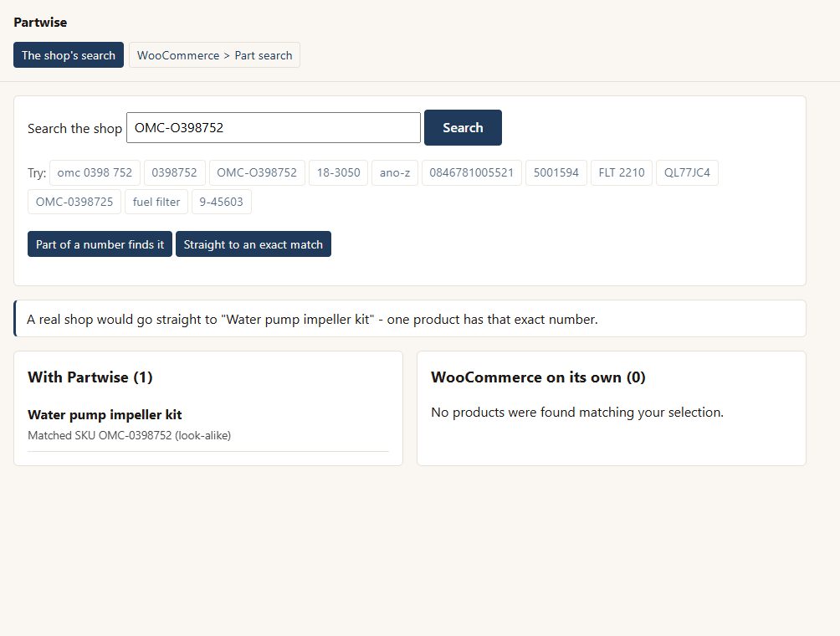Click the 'No products were found' message
This screenshot has height=636, width=840.
tap(577, 412)
